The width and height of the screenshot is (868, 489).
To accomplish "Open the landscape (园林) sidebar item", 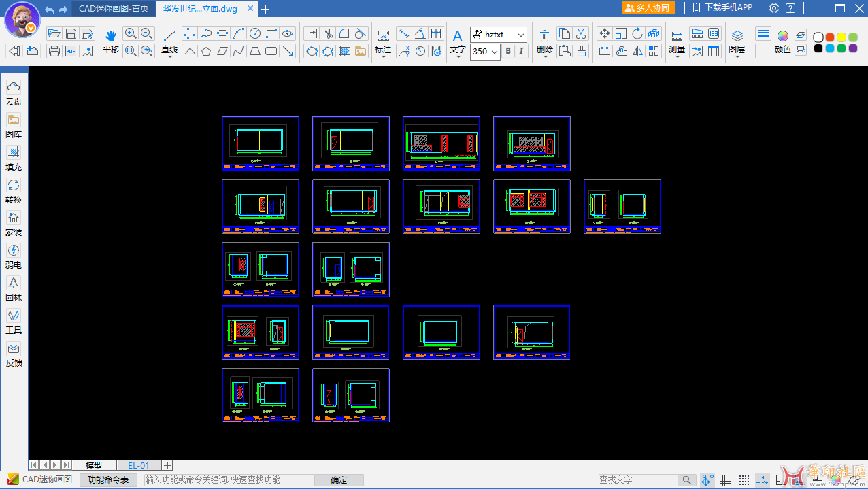I will coord(14,288).
